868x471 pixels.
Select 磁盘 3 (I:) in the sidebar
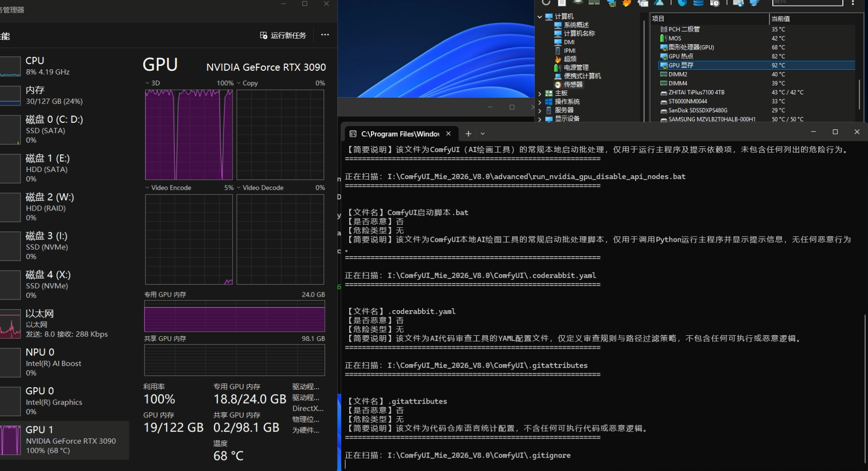(x=64, y=245)
